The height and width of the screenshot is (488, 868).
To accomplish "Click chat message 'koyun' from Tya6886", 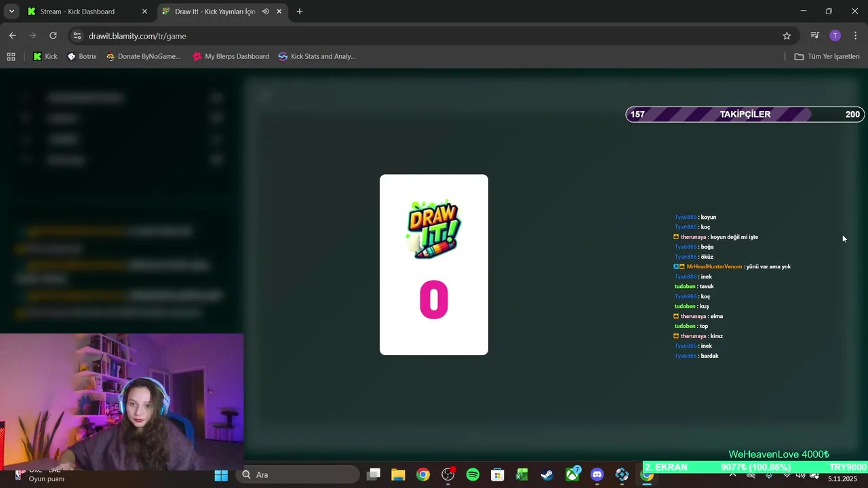I will [x=708, y=218].
